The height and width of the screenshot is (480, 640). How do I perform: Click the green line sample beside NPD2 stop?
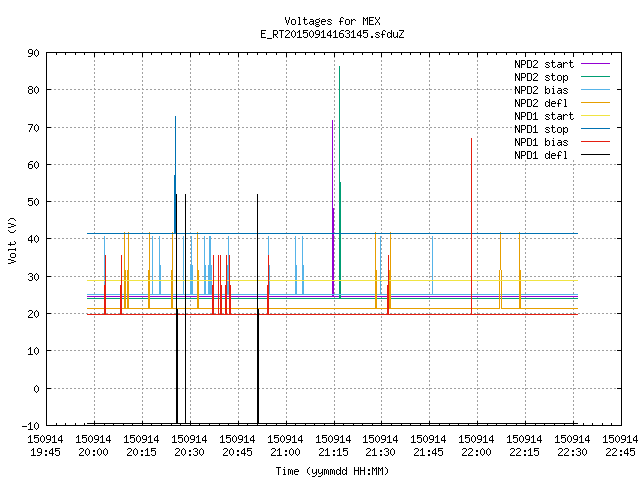596,77
